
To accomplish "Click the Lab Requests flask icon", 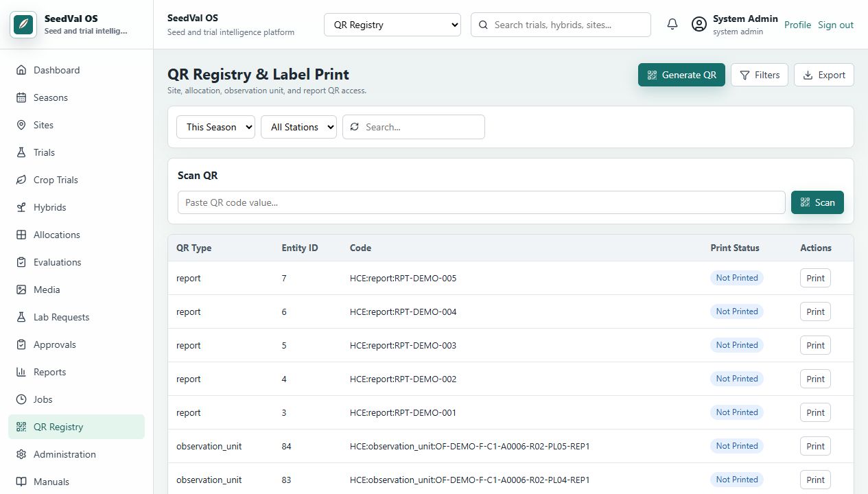I will point(21,317).
